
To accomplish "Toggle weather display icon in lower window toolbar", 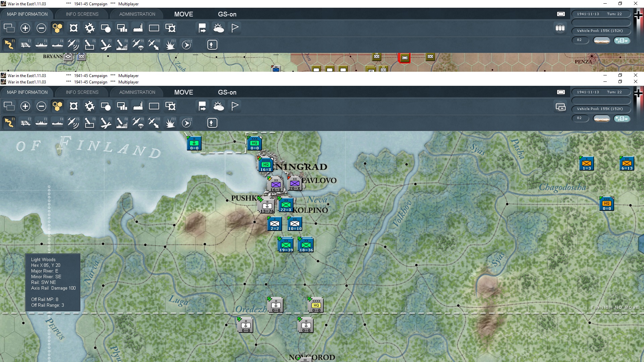I will click(x=218, y=106).
